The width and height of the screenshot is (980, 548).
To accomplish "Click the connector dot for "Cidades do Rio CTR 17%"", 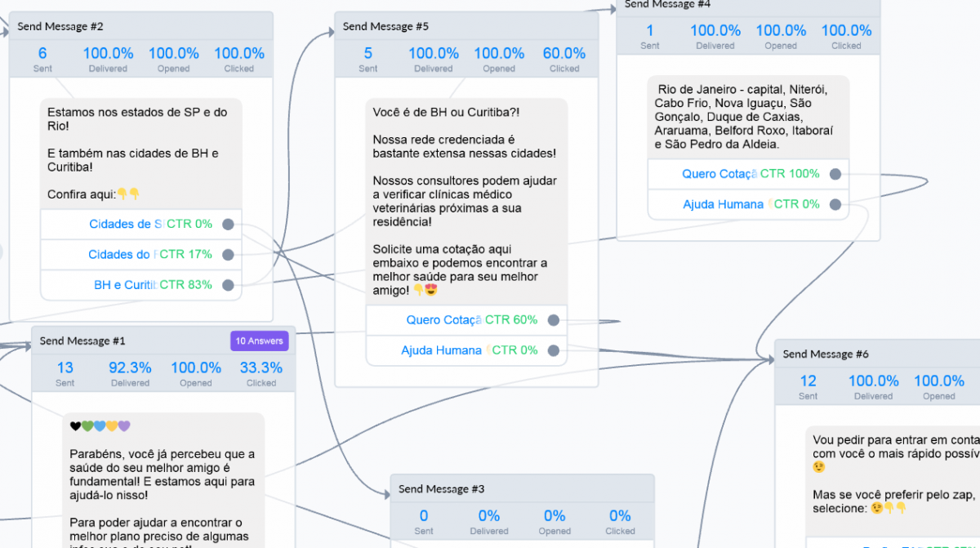I will (x=227, y=254).
